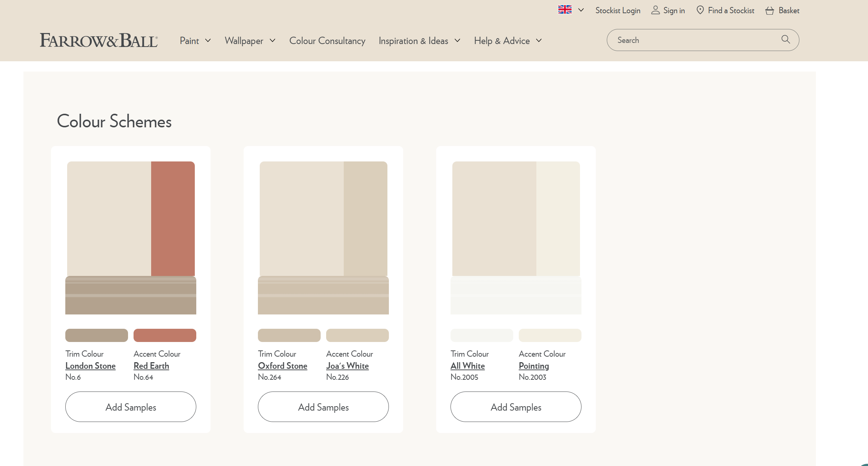Open the Colour Consultancy page
Image resolution: width=868 pixels, height=466 pixels.
[327, 41]
